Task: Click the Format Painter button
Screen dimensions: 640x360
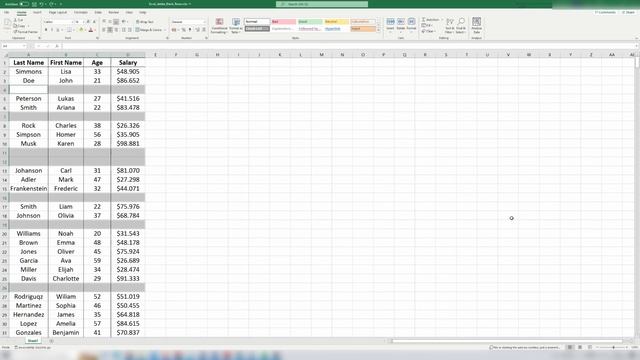Action: click(x=26, y=31)
